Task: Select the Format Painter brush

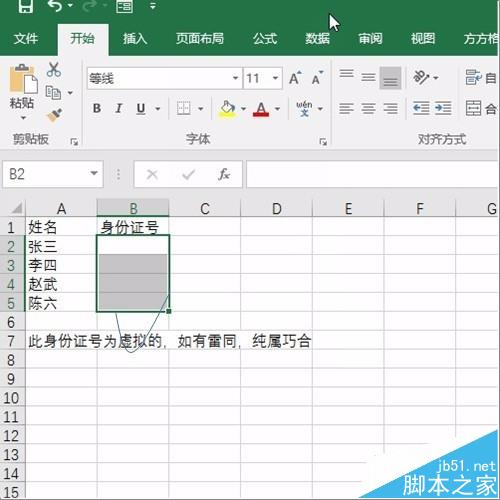Action: [55, 115]
